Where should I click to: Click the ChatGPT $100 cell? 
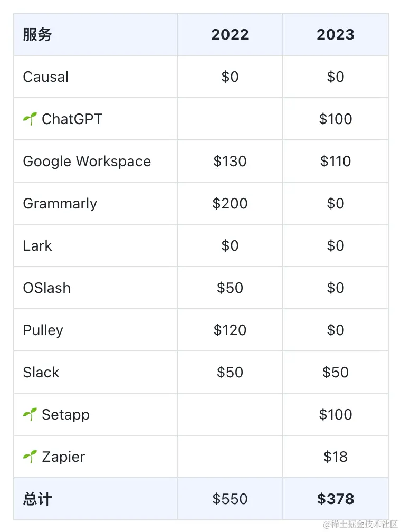336,119
